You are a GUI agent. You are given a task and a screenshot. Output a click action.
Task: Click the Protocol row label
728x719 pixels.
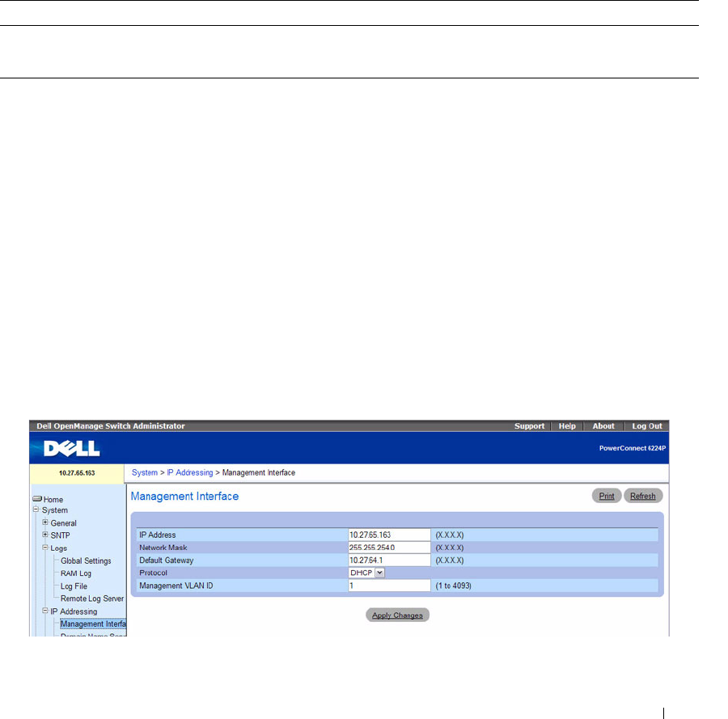point(153,573)
